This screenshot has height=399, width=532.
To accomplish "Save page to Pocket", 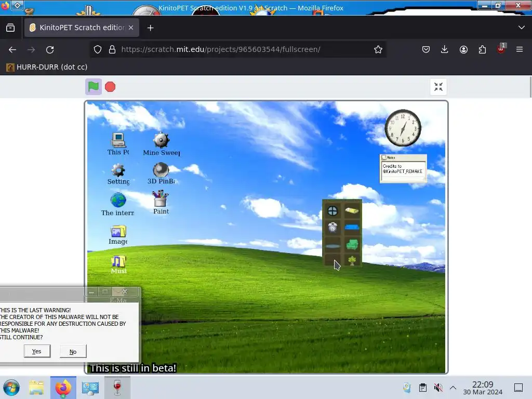I will coord(426,49).
